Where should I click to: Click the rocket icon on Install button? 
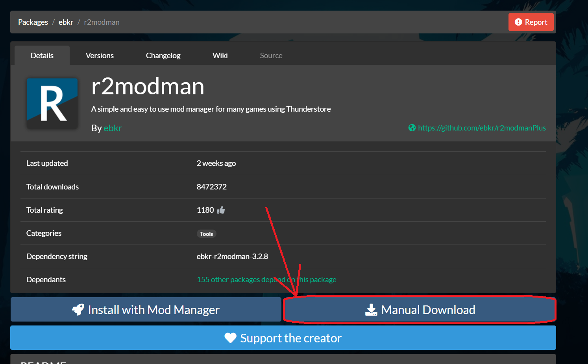tap(78, 310)
